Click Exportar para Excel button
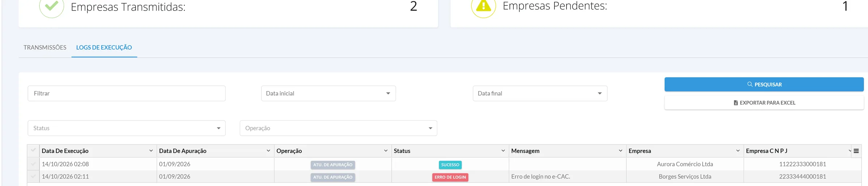868x186 pixels. click(764, 103)
